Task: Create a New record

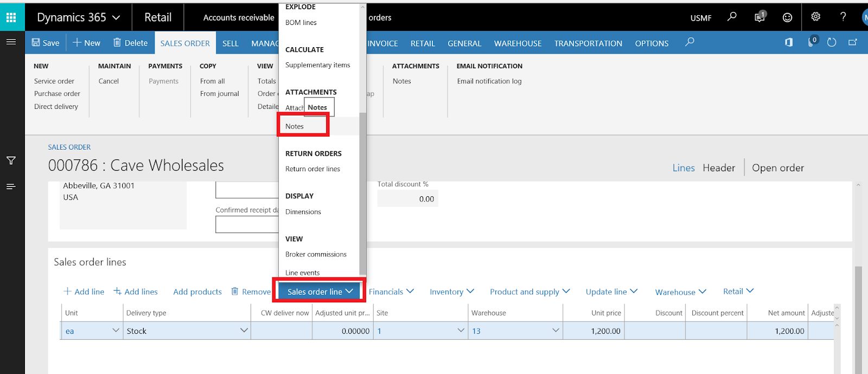Action: pyautogui.click(x=86, y=43)
